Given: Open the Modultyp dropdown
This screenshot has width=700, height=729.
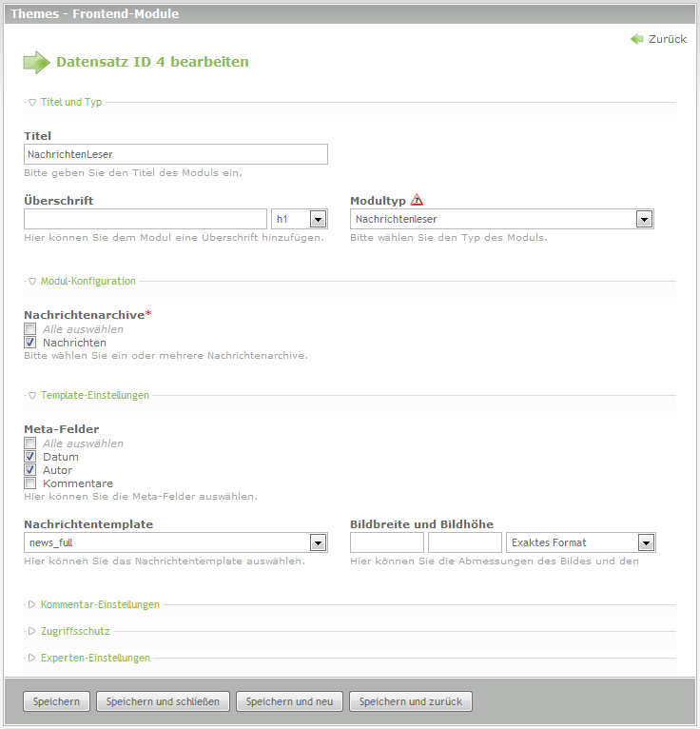Looking at the screenshot, I should pyautogui.click(x=501, y=220).
